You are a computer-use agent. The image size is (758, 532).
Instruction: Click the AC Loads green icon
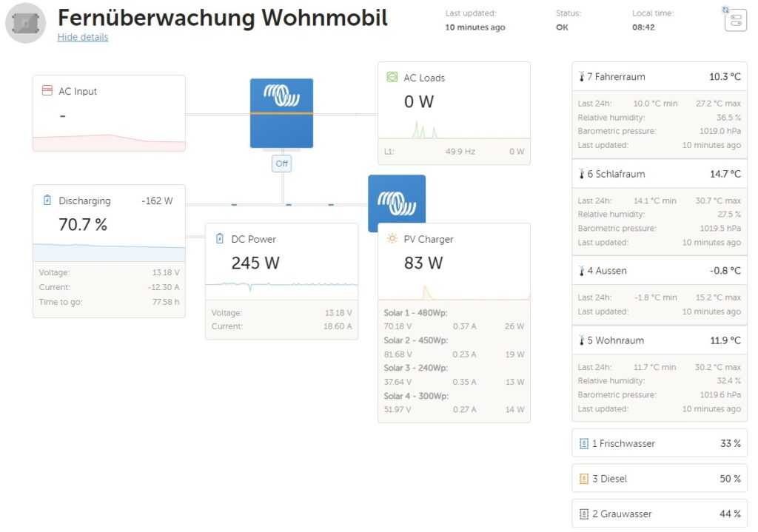point(392,78)
